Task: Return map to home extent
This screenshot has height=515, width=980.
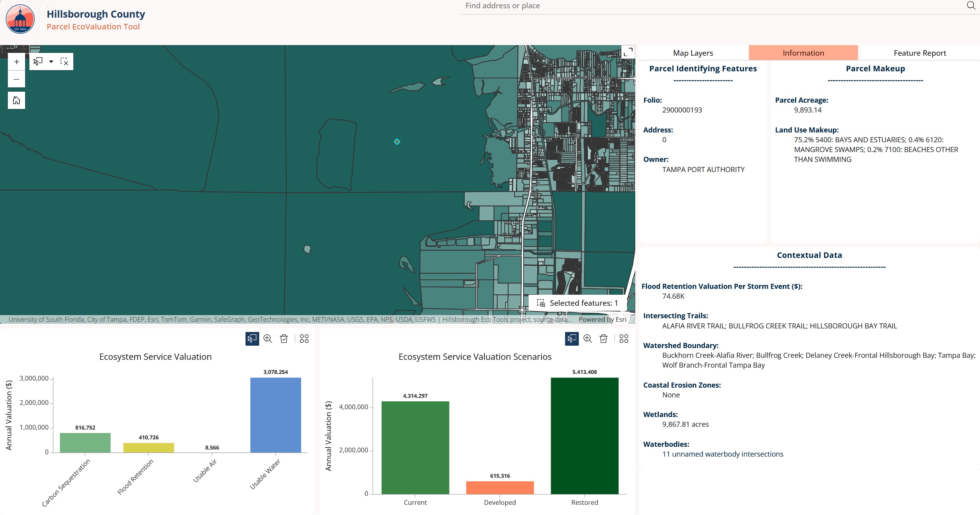Action: tap(16, 100)
